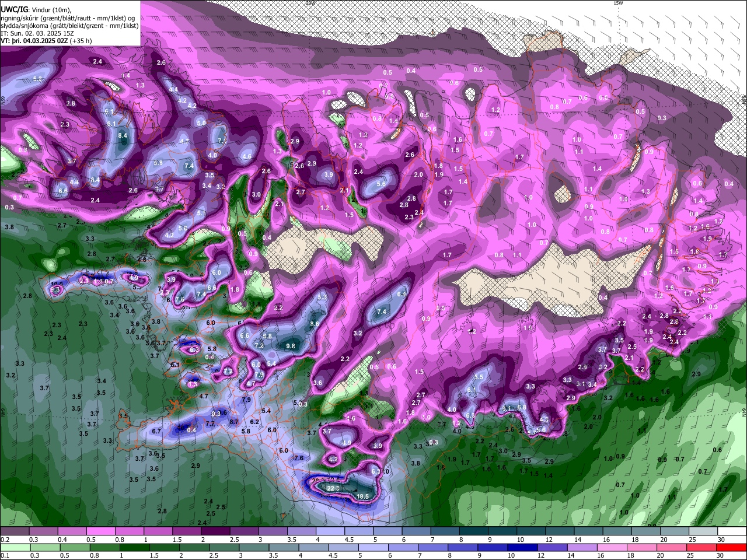Click the 'rigning/skúrir' legend description line

(x=68, y=18)
